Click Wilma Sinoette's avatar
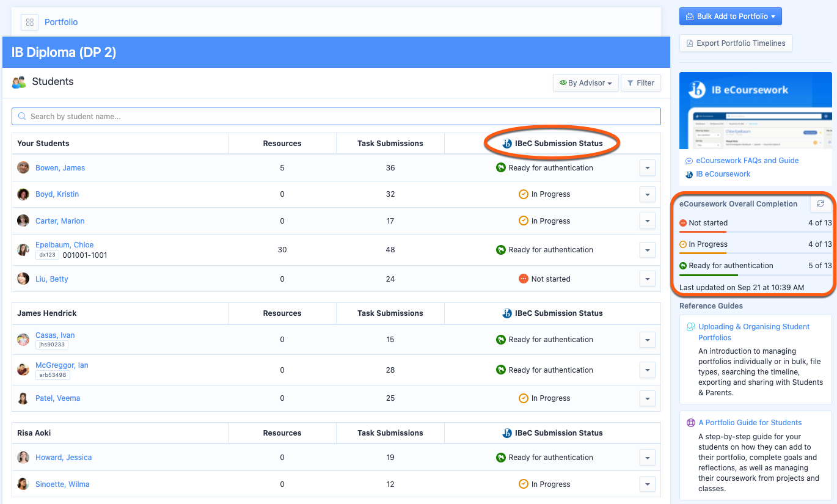837x504 pixels. tap(23, 484)
